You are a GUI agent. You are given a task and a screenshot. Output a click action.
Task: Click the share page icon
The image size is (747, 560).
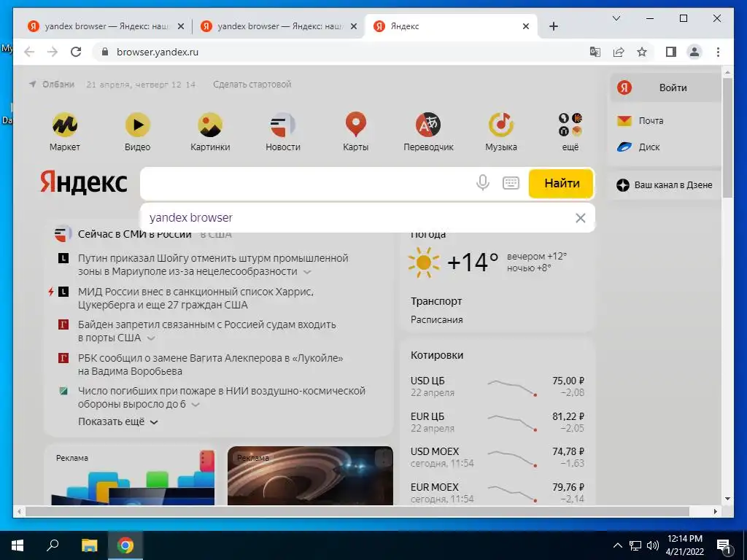[x=619, y=52]
